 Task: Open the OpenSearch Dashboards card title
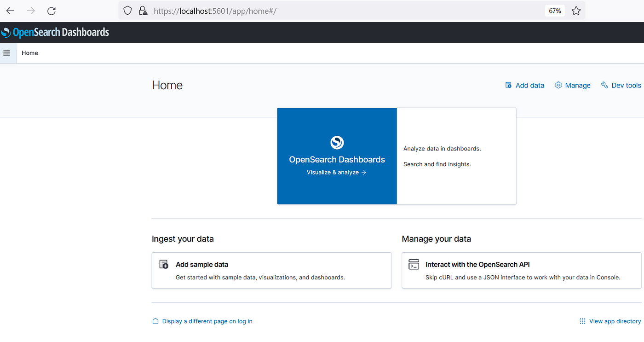337,160
